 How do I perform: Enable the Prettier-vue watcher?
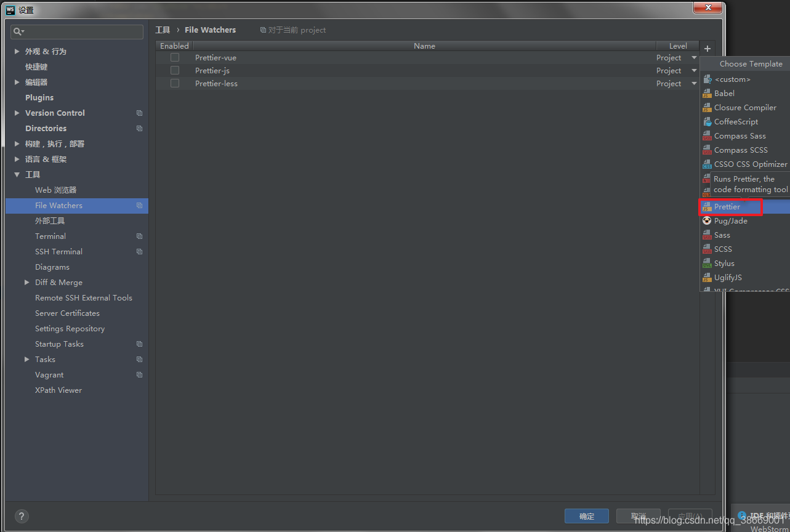(x=174, y=57)
